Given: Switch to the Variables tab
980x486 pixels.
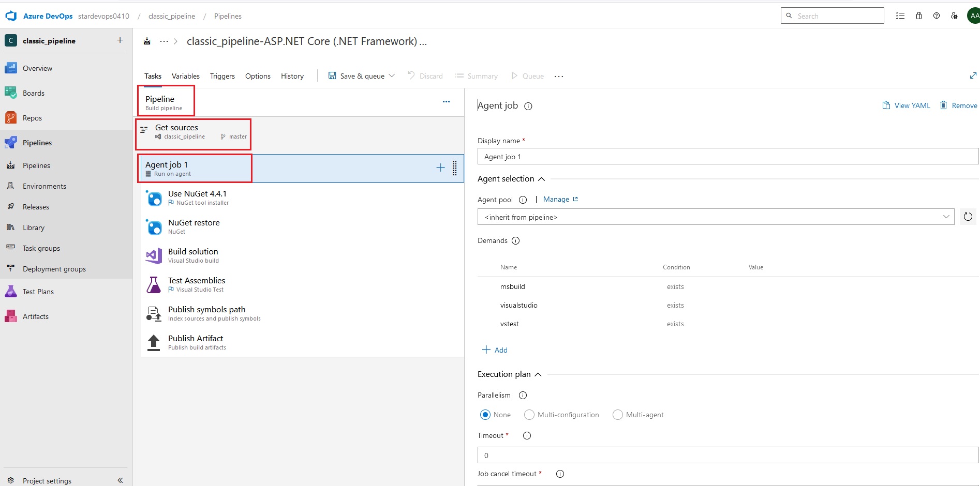Looking at the screenshot, I should pos(186,76).
